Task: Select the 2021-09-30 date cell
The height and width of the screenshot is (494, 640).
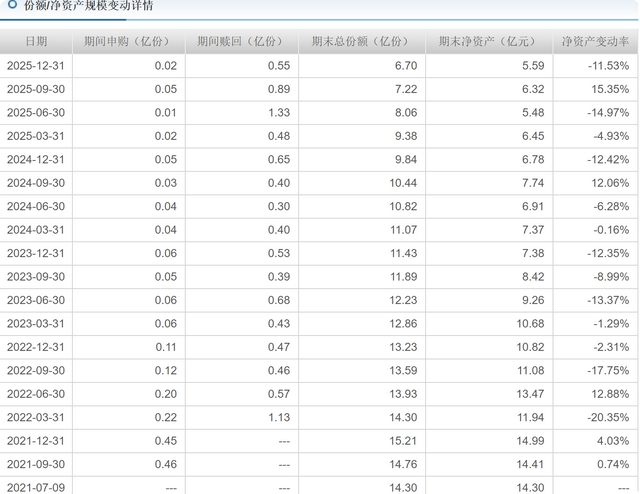Action: [x=36, y=465]
